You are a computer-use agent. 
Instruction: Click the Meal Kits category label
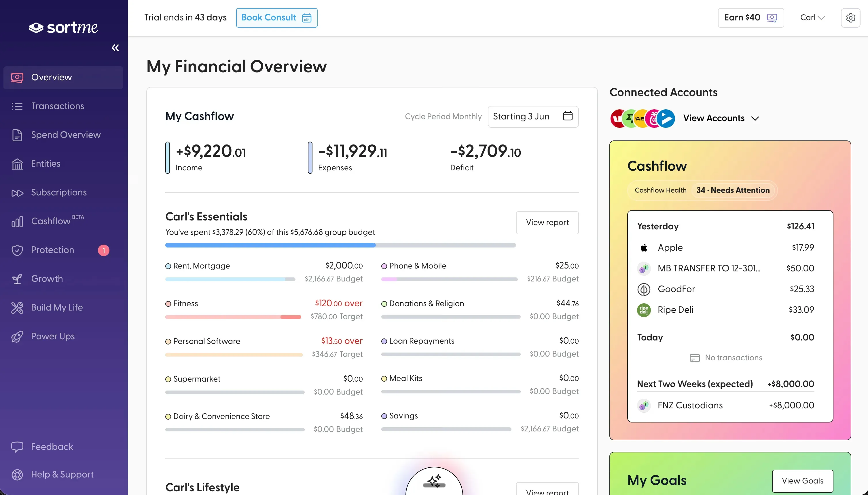click(405, 378)
